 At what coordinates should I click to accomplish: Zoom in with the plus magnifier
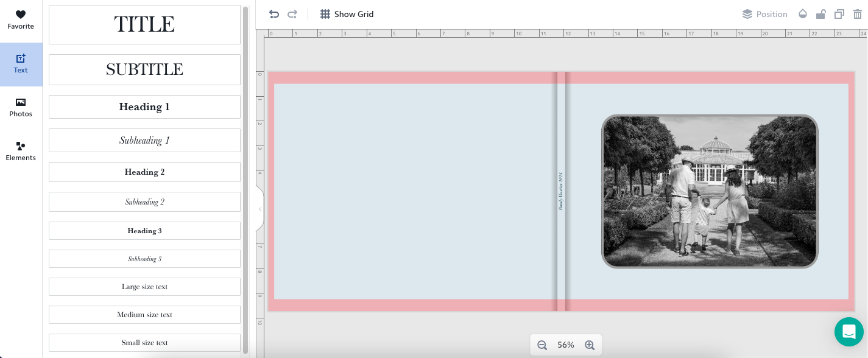(590, 345)
